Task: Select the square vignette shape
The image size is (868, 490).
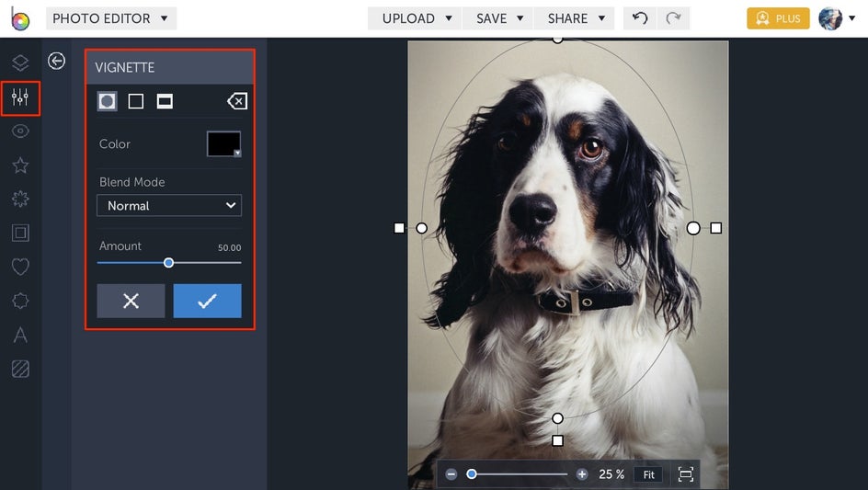Action: coord(136,101)
